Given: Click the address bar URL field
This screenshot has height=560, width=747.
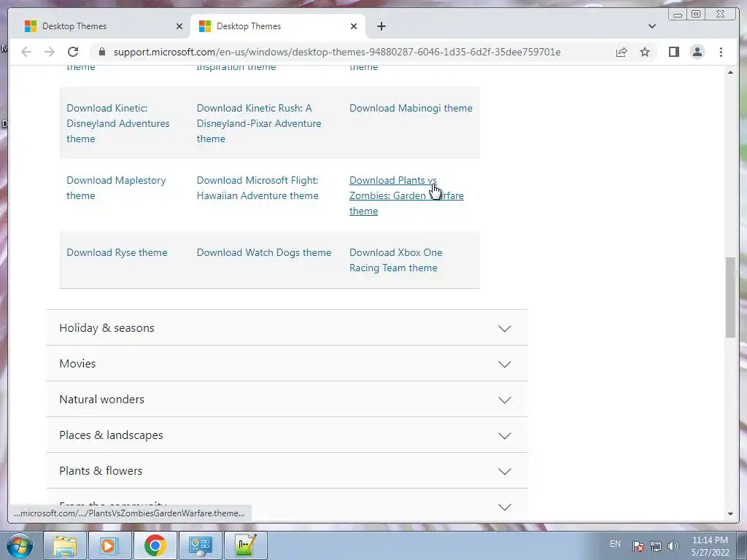Looking at the screenshot, I should [337, 52].
